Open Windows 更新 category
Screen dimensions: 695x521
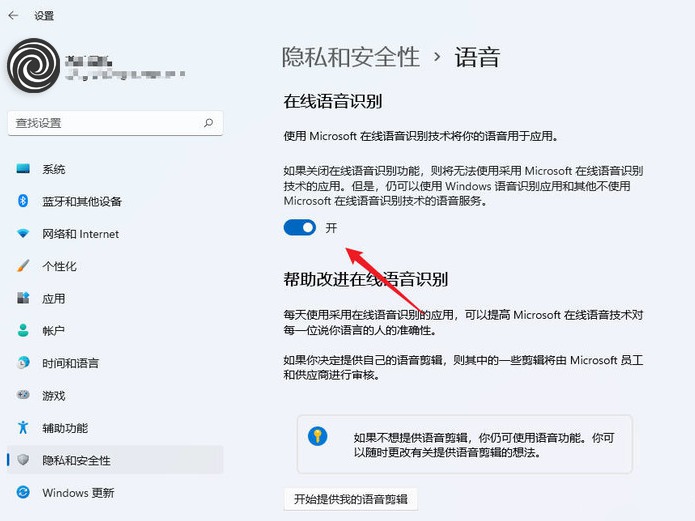[x=115, y=493]
